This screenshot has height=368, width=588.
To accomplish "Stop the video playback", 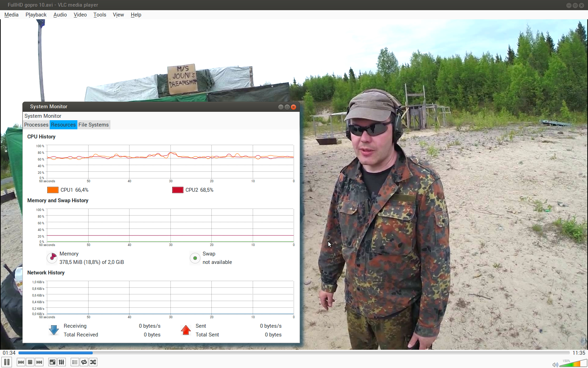I will [30, 362].
